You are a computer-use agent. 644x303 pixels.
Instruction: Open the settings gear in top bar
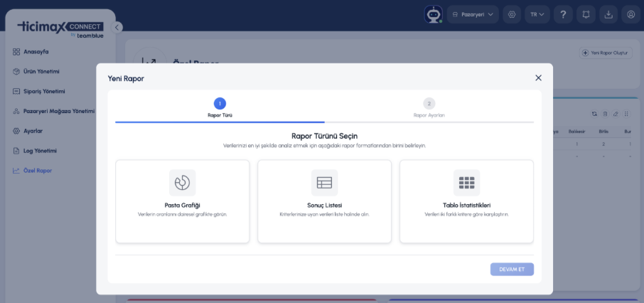coord(512,14)
